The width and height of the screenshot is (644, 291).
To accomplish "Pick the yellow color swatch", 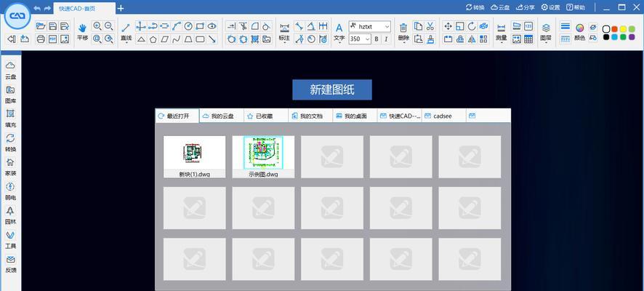I will pyautogui.click(x=623, y=29).
